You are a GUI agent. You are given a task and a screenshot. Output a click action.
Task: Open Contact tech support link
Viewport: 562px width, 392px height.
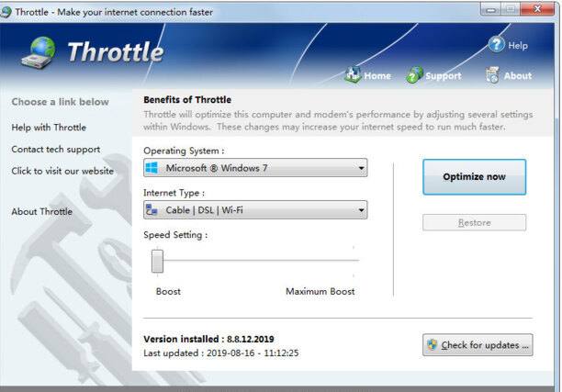pos(55,150)
